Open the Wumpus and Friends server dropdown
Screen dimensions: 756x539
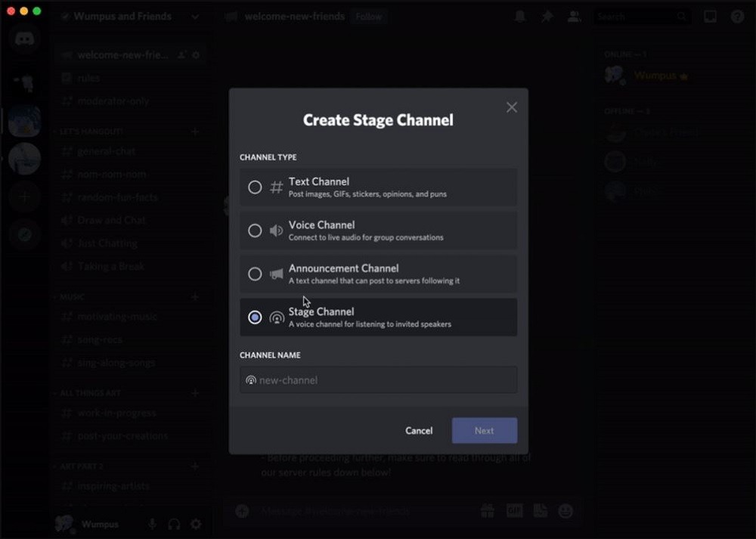point(196,16)
